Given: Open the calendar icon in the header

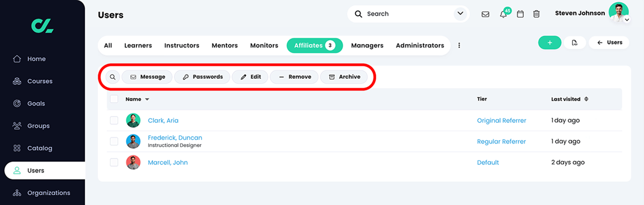Looking at the screenshot, I should (x=520, y=14).
